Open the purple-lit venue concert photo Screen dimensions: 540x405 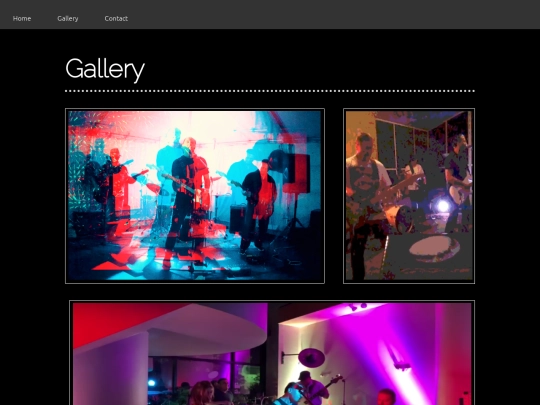point(272,353)
